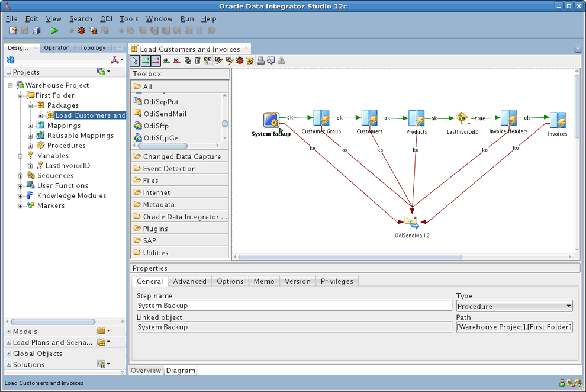Viewport: 586px width, 392px height.
Task: Select the 'ko' next step on failure tool
Action: click(176, 60)
